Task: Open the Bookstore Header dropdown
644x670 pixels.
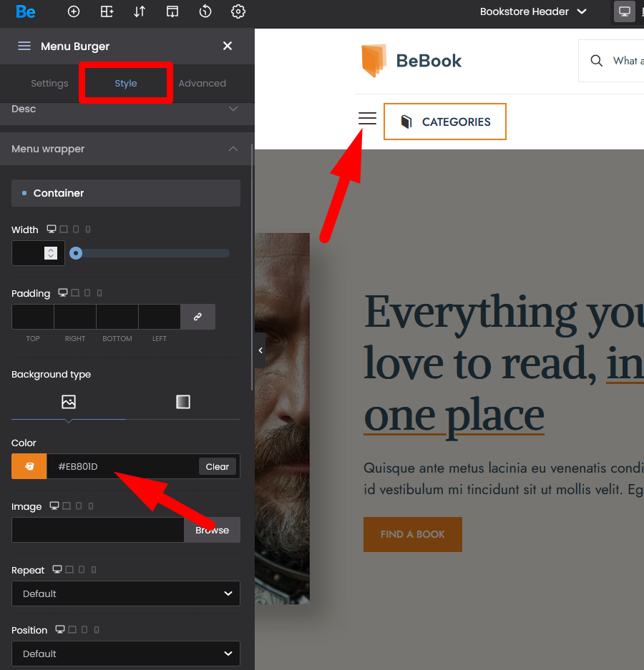Action: pos(533,11)
